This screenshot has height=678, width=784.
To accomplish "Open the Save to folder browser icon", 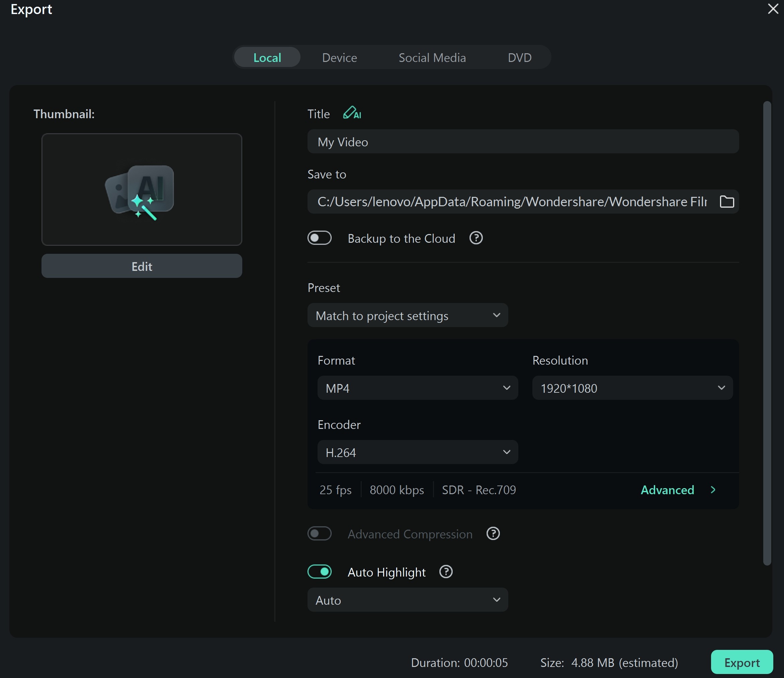I will point(726,202).
